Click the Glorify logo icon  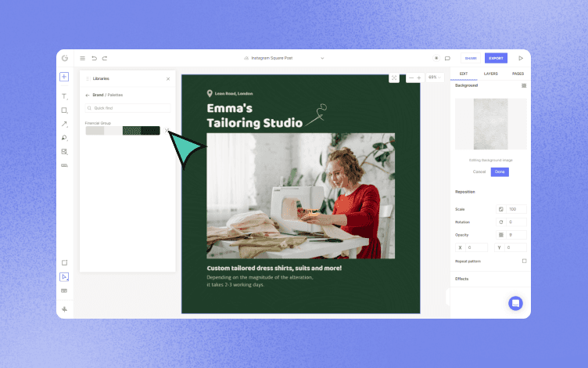point(65,58)
